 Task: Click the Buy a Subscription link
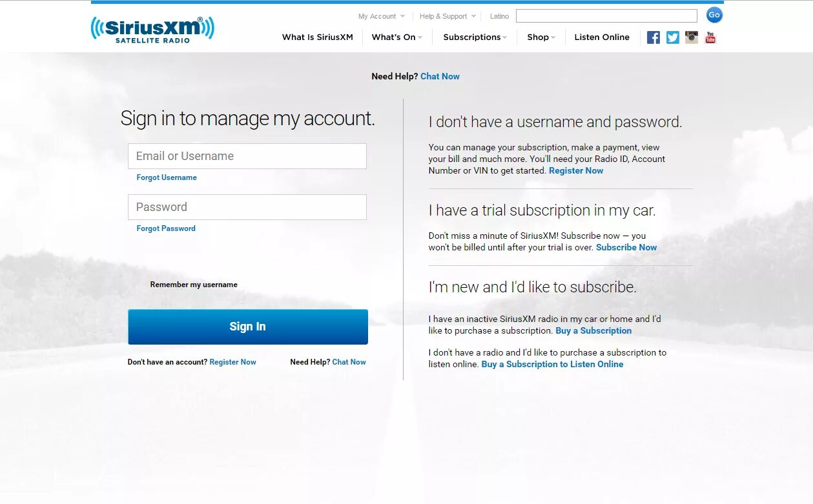tap(593, 331)
